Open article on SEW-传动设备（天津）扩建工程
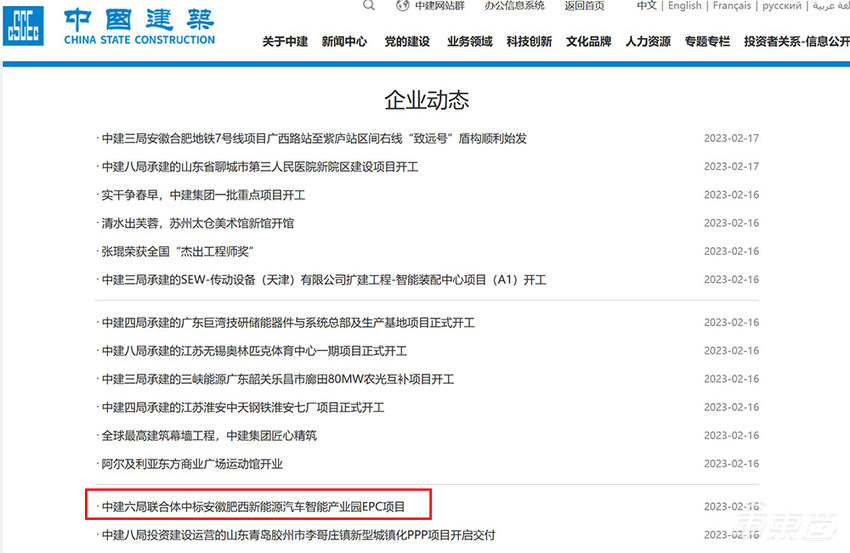Screen dimensions: 850x553 [x=324, y=280]
